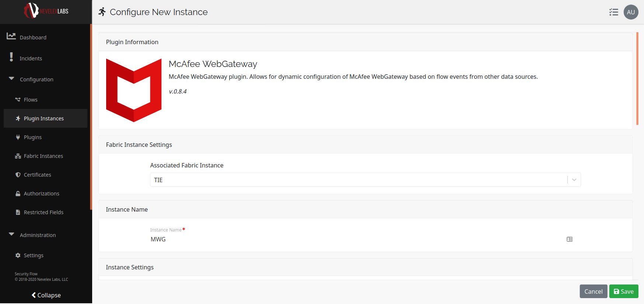
Task: Click the Instance Name input field
Action: coord(354,239)
